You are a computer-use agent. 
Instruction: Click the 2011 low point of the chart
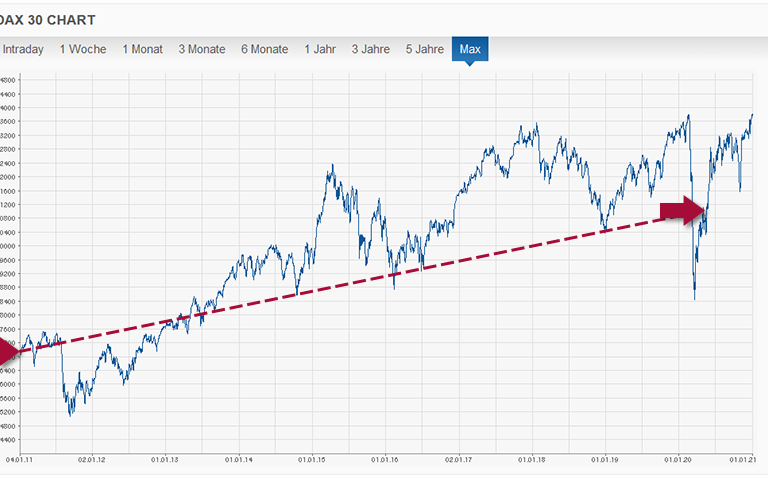click(x=69, y=413)
